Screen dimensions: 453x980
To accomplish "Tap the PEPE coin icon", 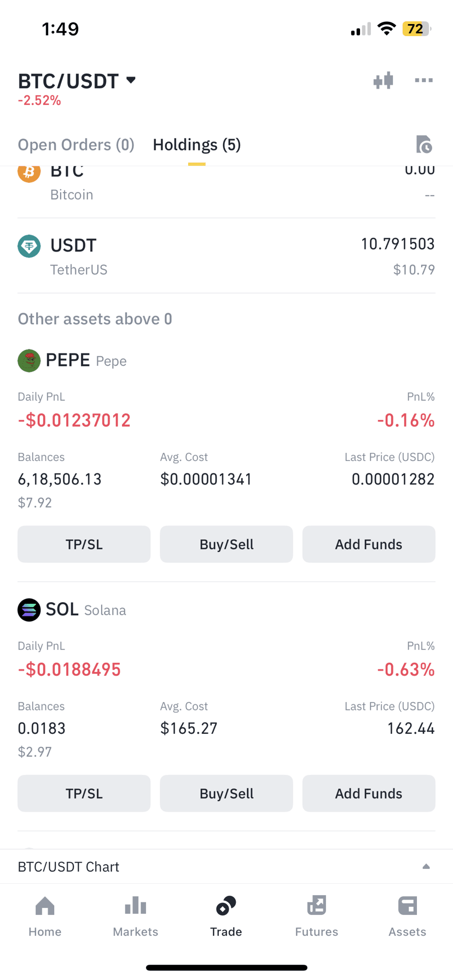I will [x=29, y=361].
